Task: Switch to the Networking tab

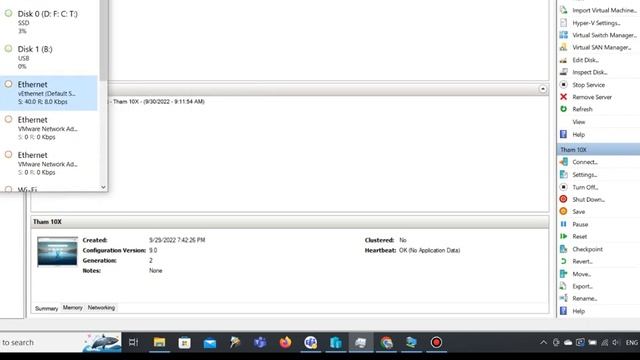Action: 101,308
